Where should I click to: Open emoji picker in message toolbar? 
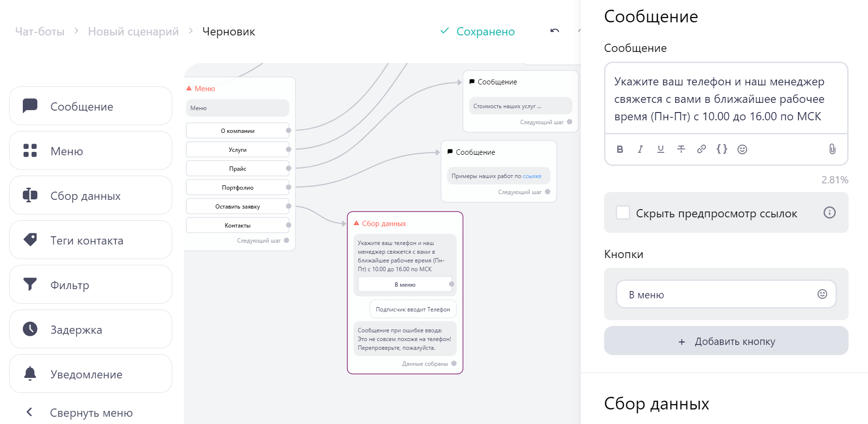coord(742,149)
